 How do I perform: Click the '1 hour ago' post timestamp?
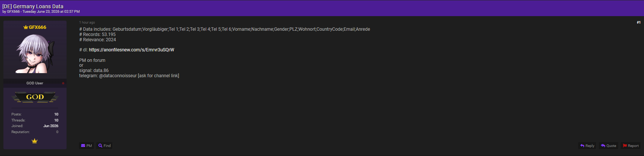click(87, 22)
